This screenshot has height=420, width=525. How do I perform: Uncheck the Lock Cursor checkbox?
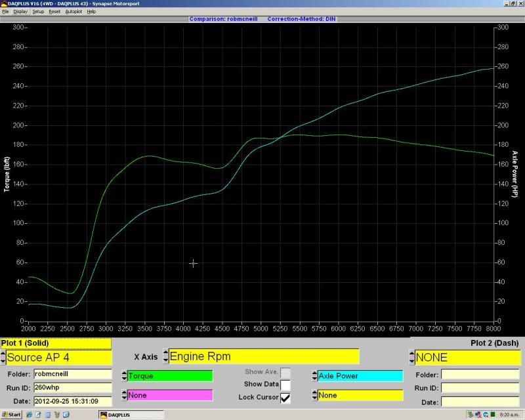point(285,397)
